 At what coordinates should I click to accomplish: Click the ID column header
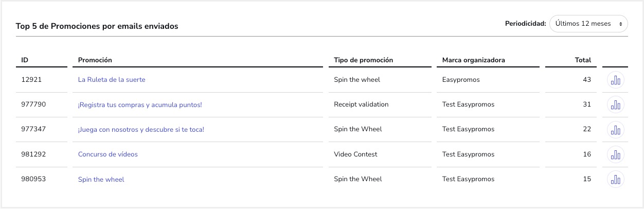(25, 60)
